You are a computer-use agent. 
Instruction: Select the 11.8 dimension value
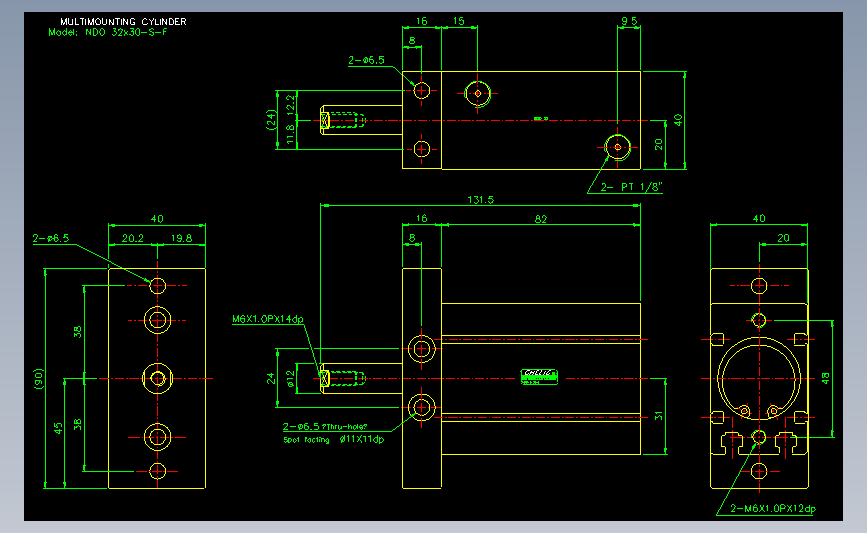[x=290, y=135]
